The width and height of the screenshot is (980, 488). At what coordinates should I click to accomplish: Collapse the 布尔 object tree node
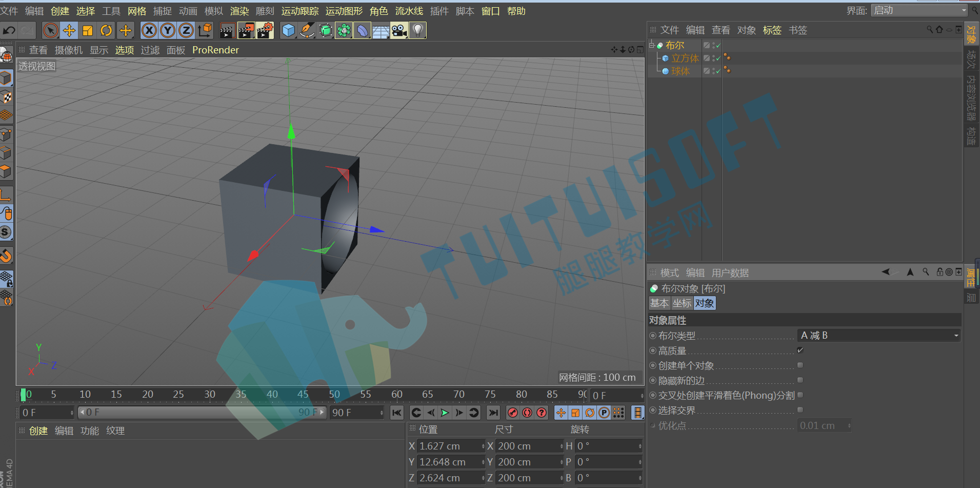(x=652, y=45)
